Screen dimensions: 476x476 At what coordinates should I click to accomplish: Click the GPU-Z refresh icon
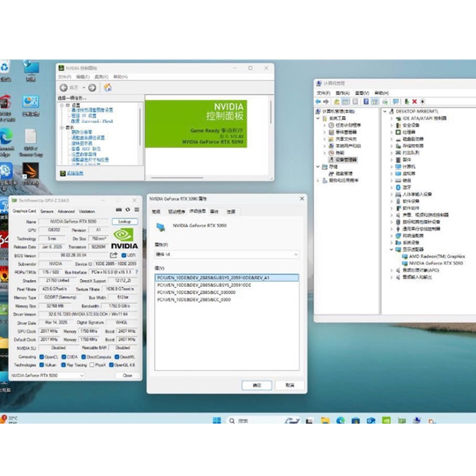click(128, 209)
